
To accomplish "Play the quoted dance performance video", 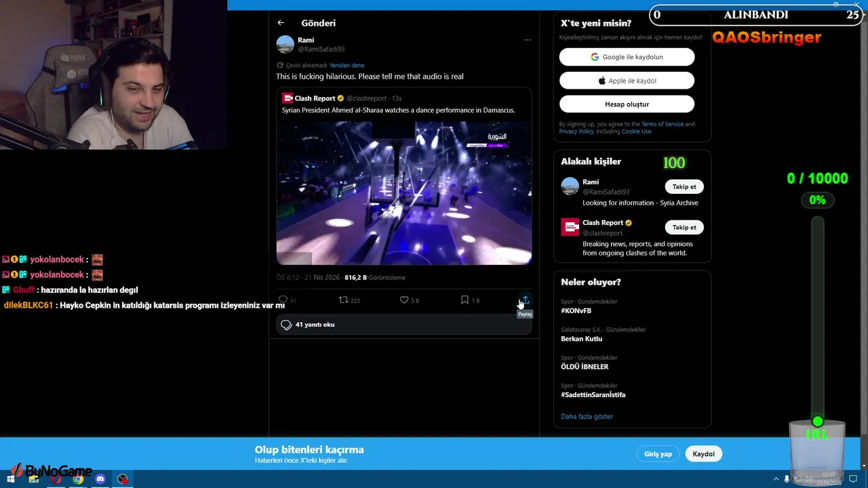I will (403, 192).
